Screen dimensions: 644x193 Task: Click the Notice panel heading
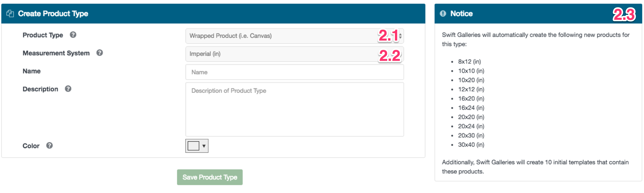(461, 13)
